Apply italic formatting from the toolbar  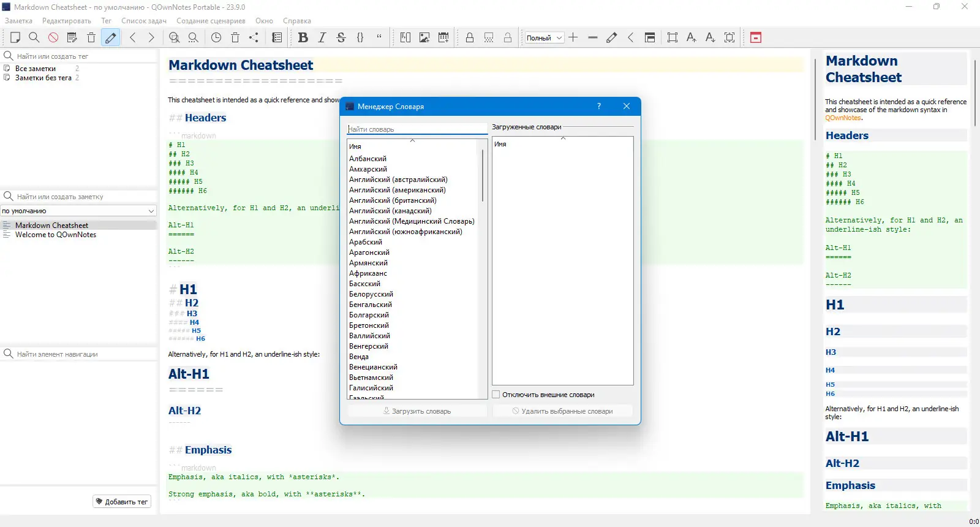click(x=322, y=37)
